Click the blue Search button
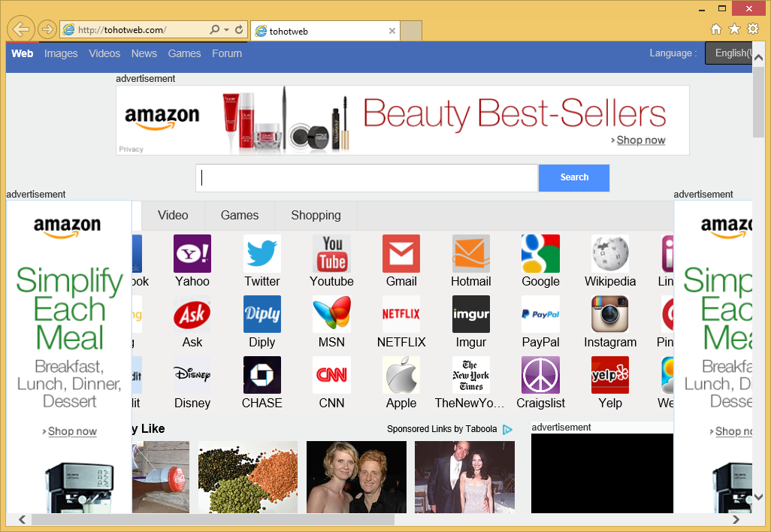Image resolution: width=771 pixels, height=532 pixels. click(574, 177)
